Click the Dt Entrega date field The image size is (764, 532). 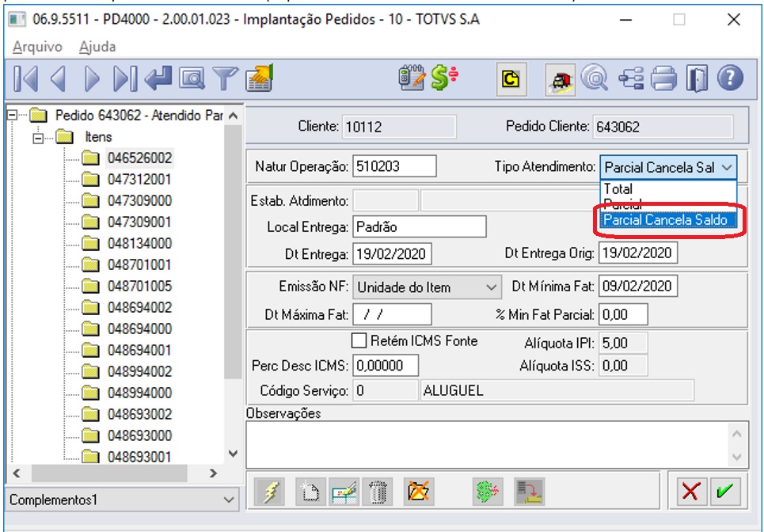[x=392, y=254]
